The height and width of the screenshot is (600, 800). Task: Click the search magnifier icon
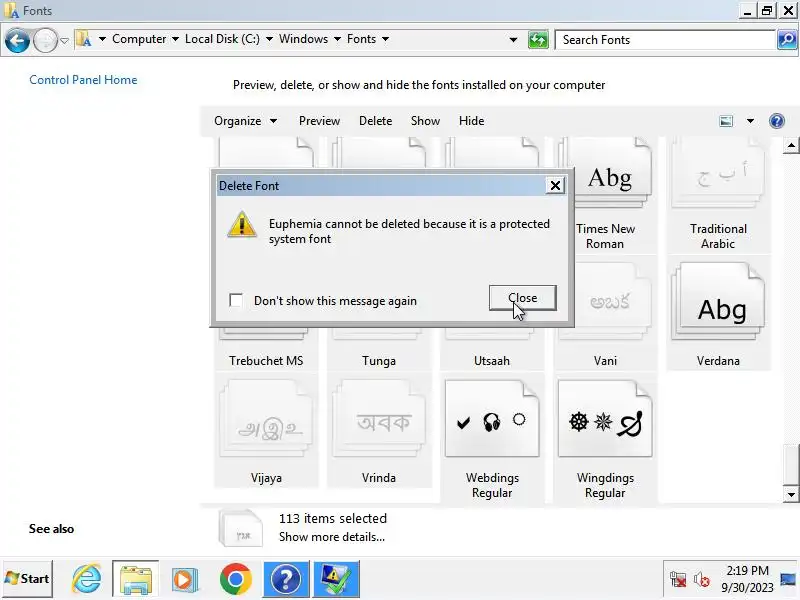coord(786,40)
